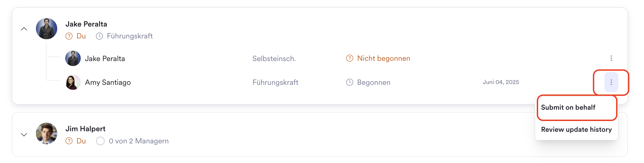This screenshot has width=644, height=163.
Task: Click Amy Santiago's small avatar
Action: 73,82
